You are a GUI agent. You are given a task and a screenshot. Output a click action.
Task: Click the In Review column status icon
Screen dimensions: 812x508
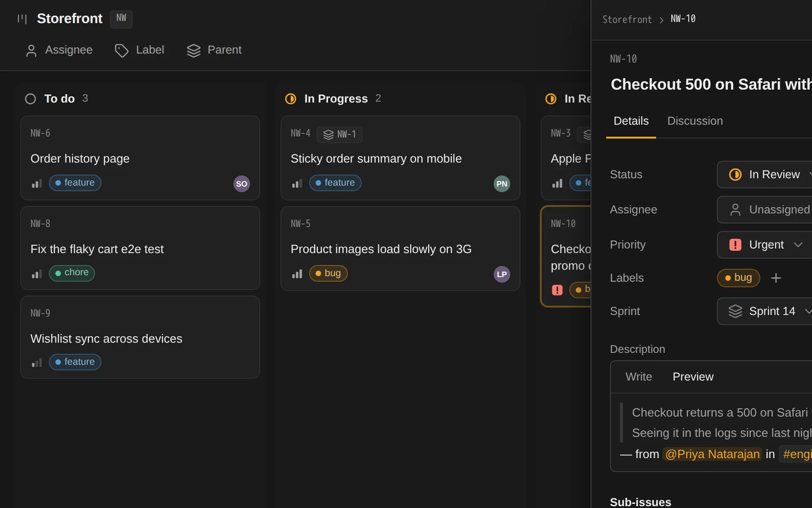(551, 99)
